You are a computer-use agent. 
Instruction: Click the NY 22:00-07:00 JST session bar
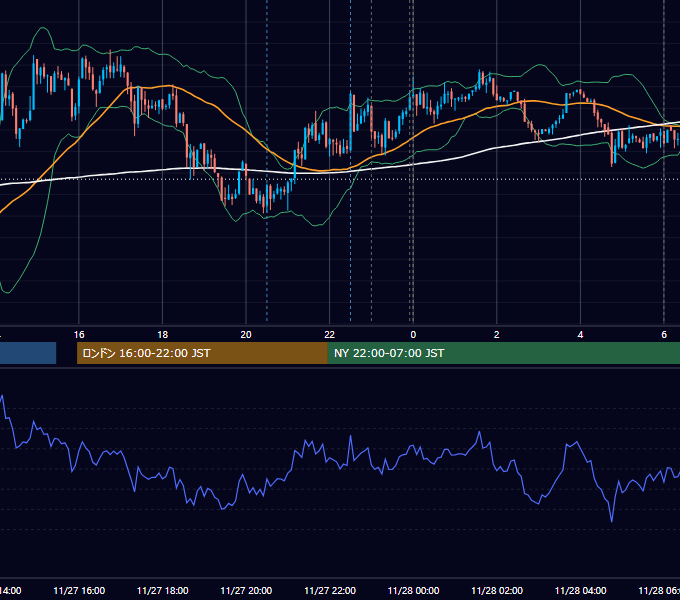pyautogui.click(x=503, y=353)
